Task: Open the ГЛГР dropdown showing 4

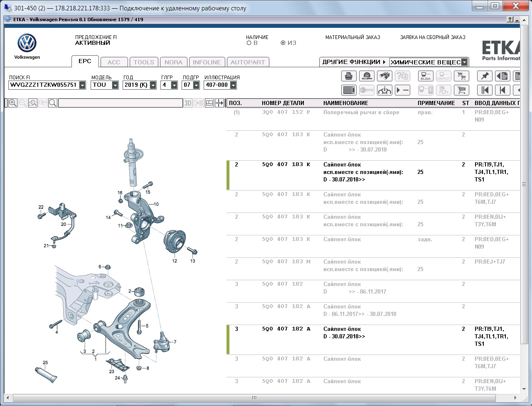Action: click(175, 85)
